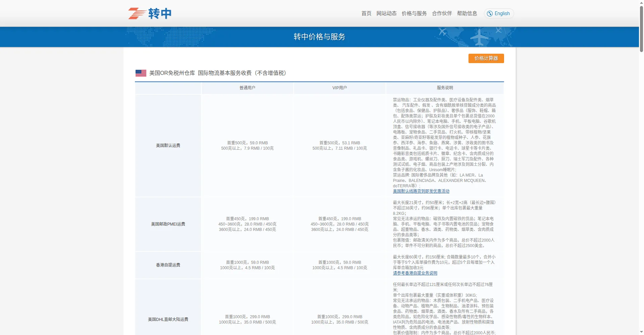Click the 首重500克，53.1 RMB VIP price
The width and height of the screenshot is (644, 335).
click(340, 143)
